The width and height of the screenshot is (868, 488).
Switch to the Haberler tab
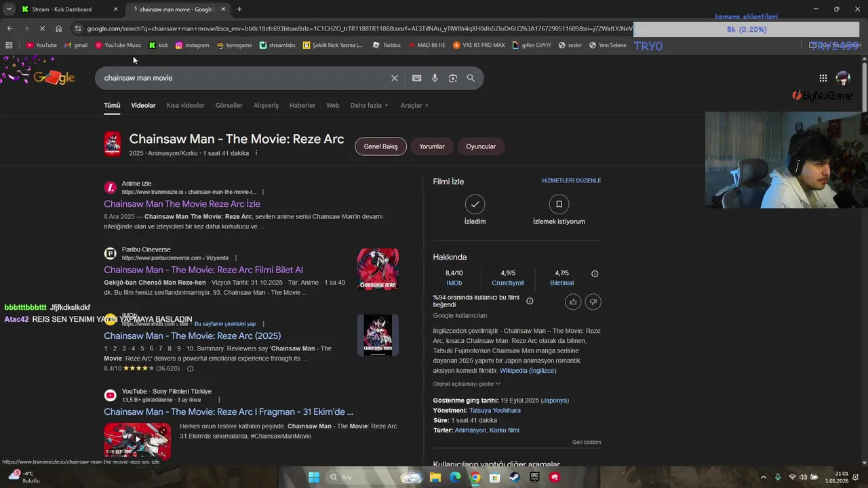click(302, 105)
